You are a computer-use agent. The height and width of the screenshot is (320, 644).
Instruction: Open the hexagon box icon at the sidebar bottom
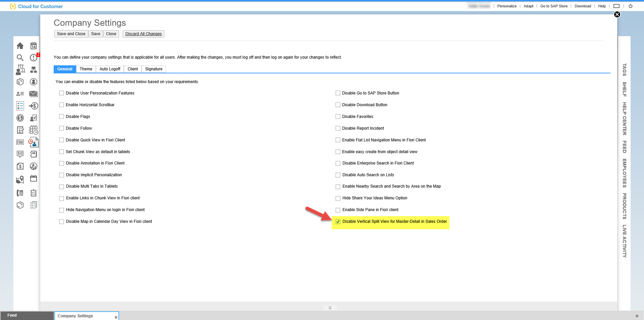click(x=20, y=205)
